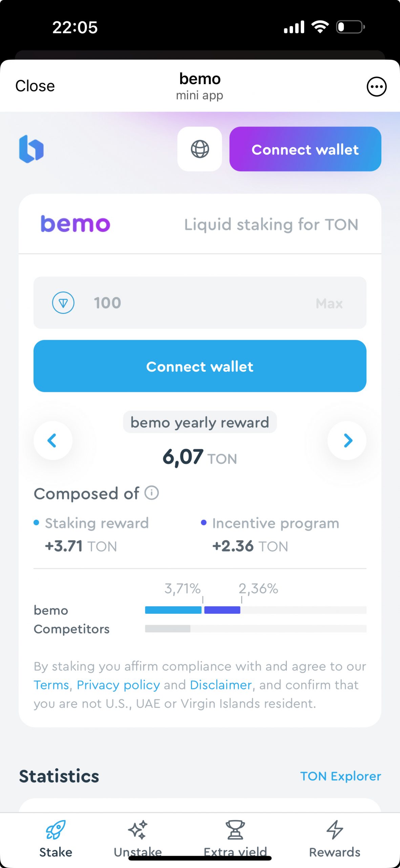
Task: Select Max amount in staking field
Action: click(x=329, y=303)
